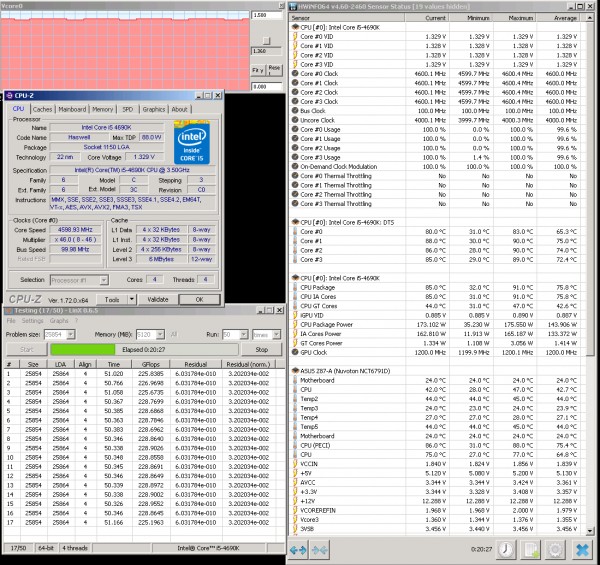Click the Bus Clock sensor icon
Viewport: 600px width, 565px height.
tap(295, 111)
